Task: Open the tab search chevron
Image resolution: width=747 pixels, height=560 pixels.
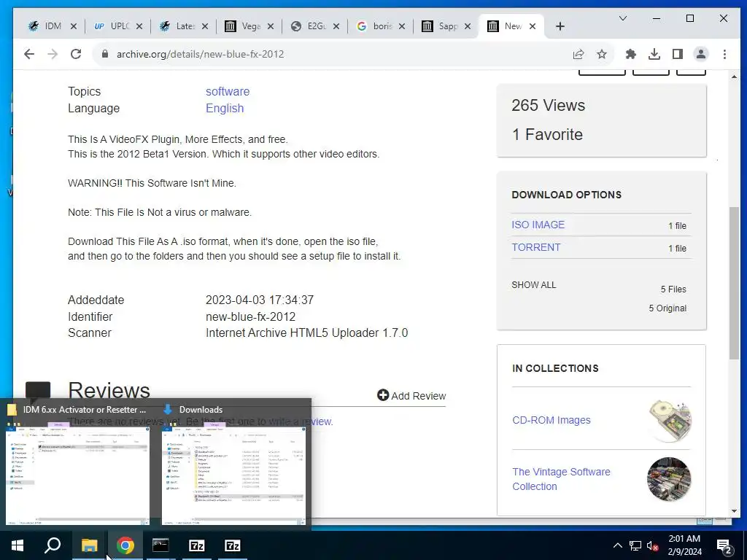Action: tap(623, 18)
